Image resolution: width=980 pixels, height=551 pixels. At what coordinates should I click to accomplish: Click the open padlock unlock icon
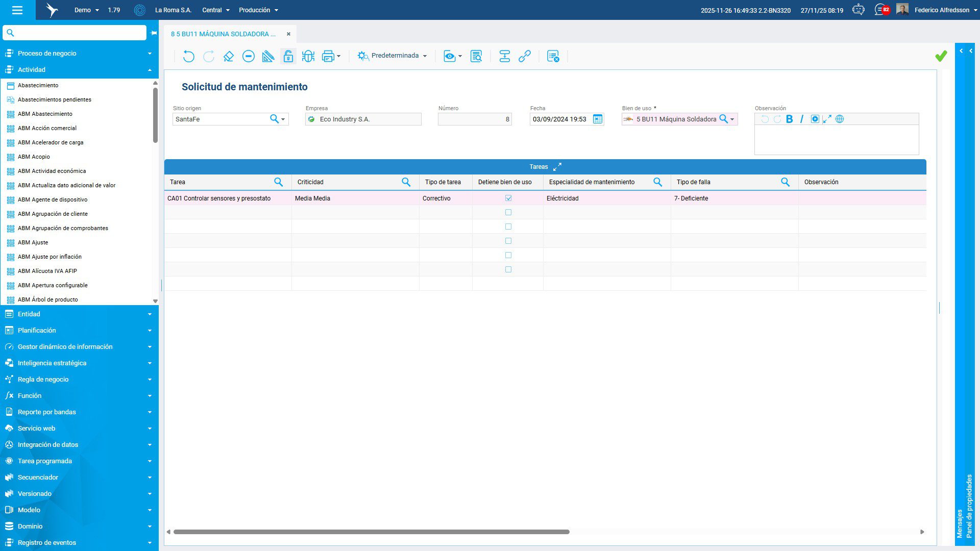[x=288, y=56]
